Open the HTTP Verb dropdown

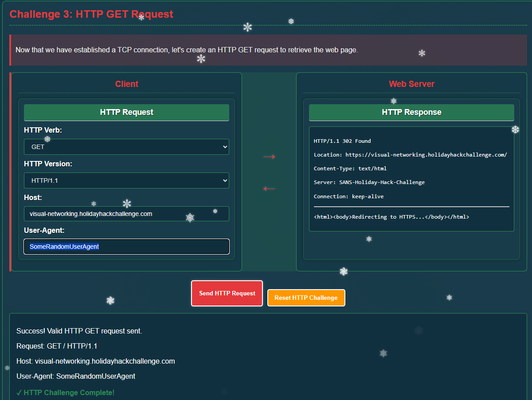(x=126, y=146)
